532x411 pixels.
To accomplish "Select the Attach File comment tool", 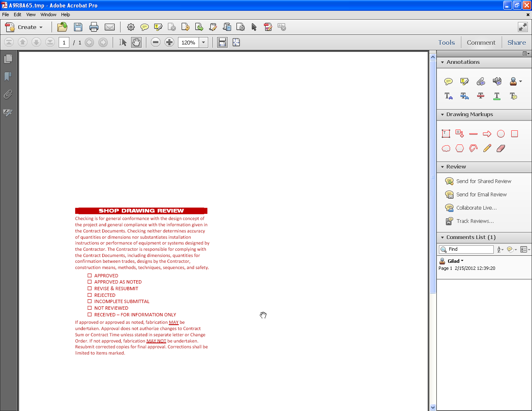I will (x=480, y=81).
